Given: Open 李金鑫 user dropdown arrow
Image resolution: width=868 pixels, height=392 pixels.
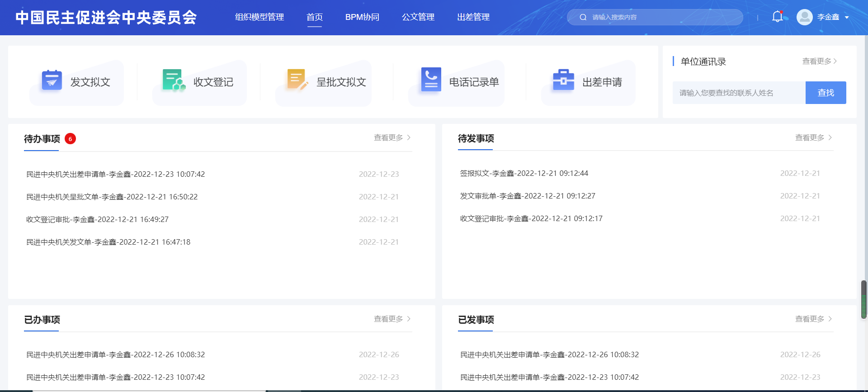Looking at the screenshot, I should tap(847, 18).
